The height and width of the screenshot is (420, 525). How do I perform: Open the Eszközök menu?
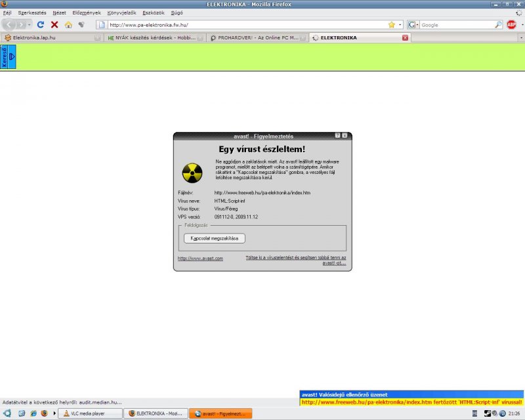click(154, 12)
